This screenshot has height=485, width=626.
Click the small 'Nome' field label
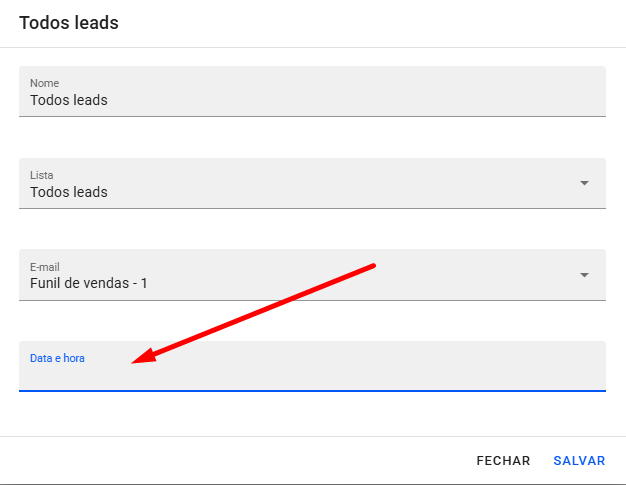point(43,83)
